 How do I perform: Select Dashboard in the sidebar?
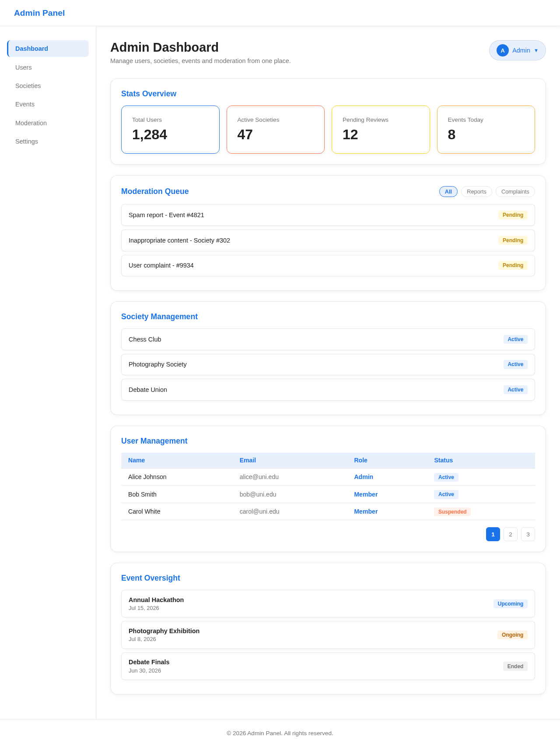point(48,49)
